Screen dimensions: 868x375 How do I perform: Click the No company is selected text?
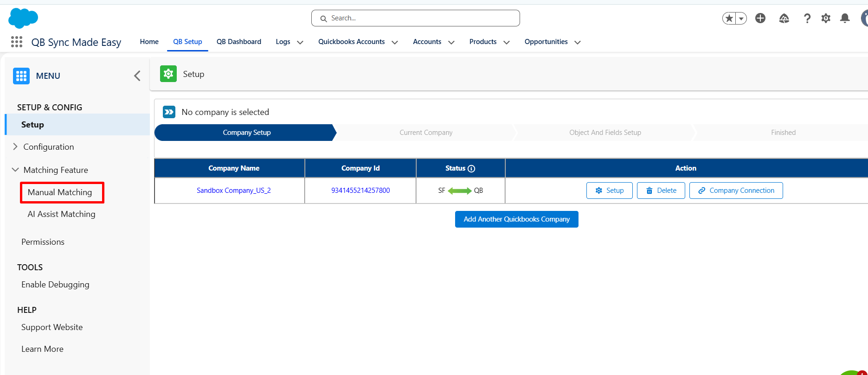click(225, 112)
